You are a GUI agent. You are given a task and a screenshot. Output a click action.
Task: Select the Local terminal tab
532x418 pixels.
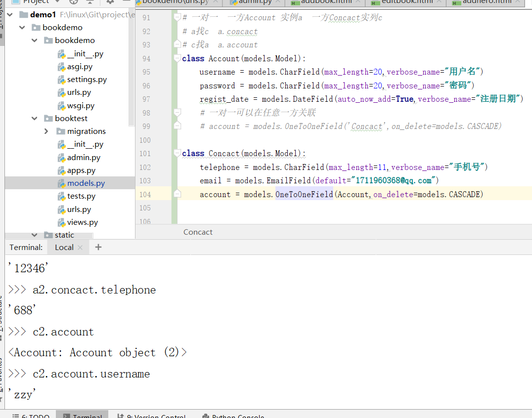pos(64,248)
